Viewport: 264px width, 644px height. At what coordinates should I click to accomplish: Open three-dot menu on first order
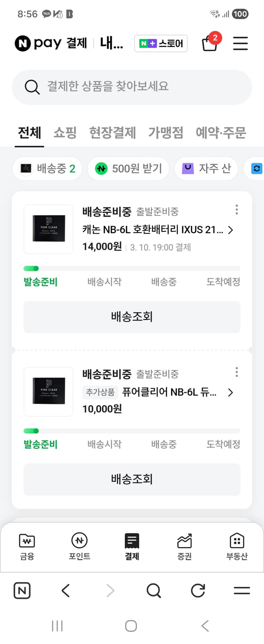pos(236,210)
